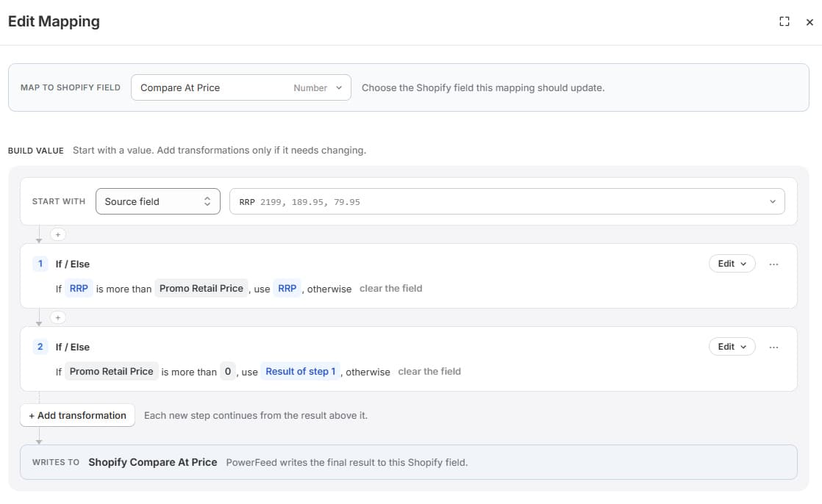Click 'clear the field' in step 1
The height and width of the screenshot is (504, 822).
point(390,288)
